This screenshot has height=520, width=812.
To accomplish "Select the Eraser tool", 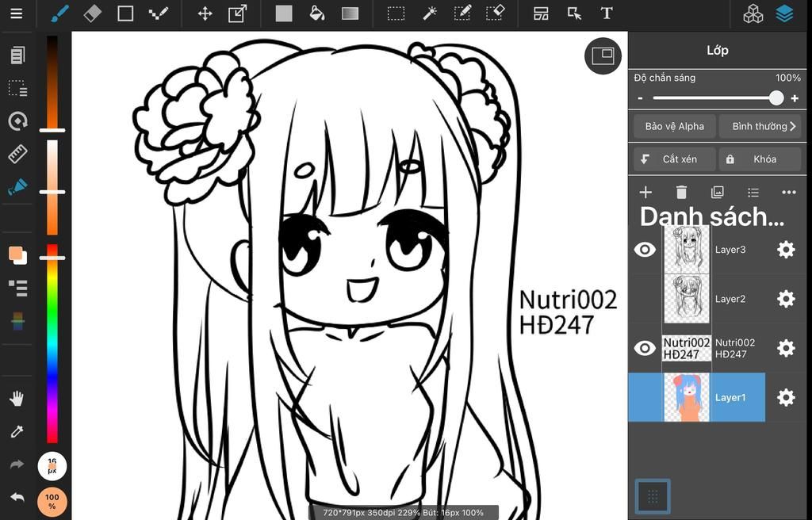I will [93, 13].
